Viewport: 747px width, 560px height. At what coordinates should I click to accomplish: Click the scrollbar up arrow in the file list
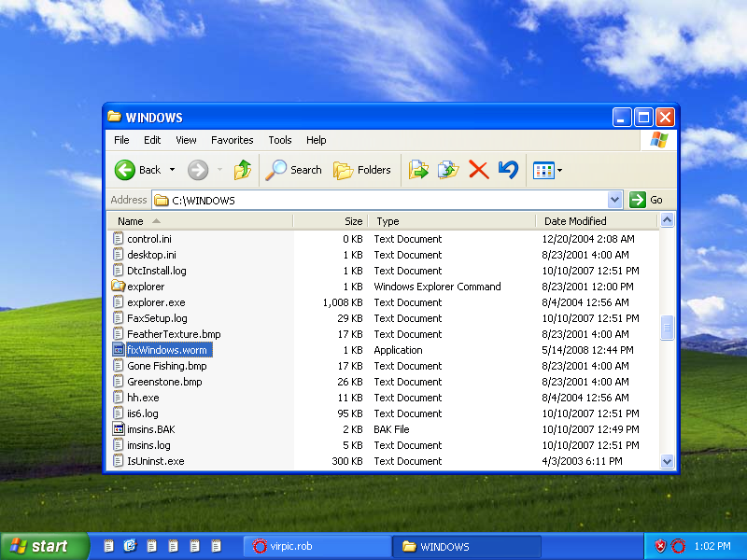point(667,220)
